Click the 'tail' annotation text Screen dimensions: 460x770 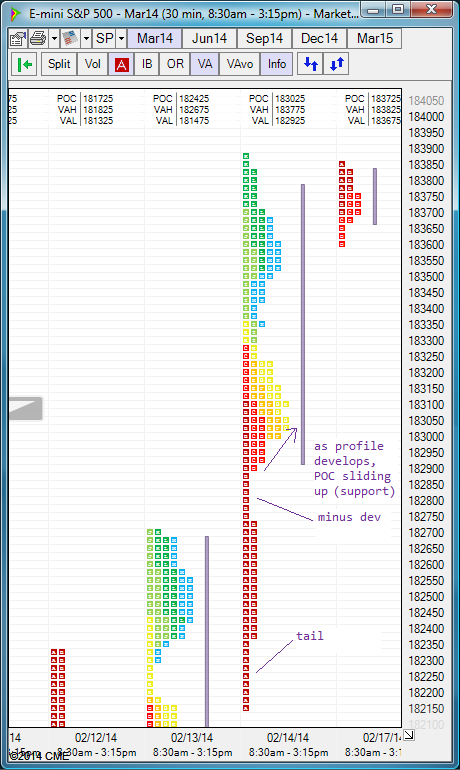[310, 635]
